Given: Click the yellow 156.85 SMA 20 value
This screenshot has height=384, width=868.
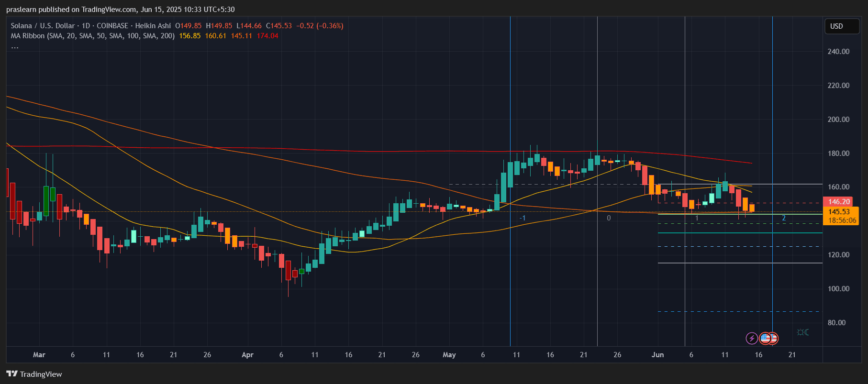Looking at the screenshot, I should click(189, 36).
